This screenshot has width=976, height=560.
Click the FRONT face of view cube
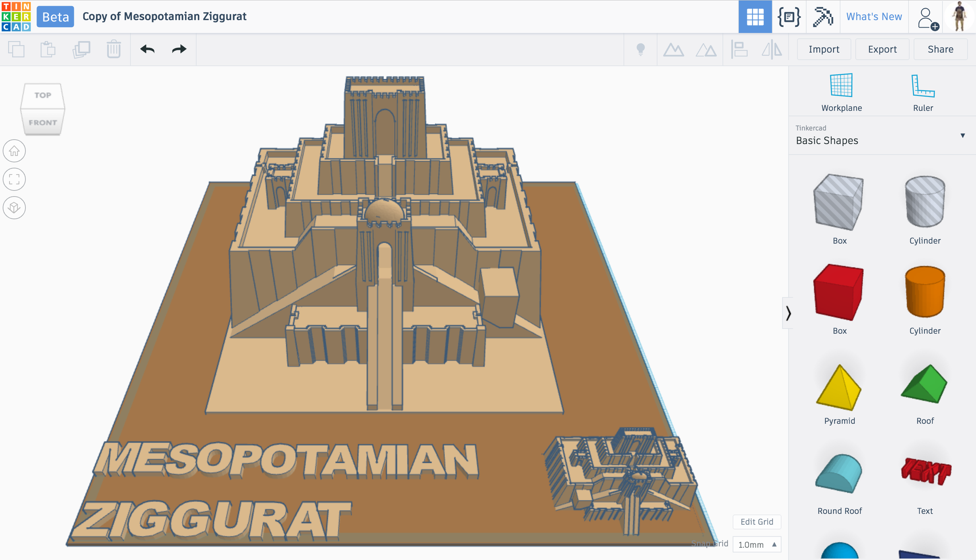43,123
